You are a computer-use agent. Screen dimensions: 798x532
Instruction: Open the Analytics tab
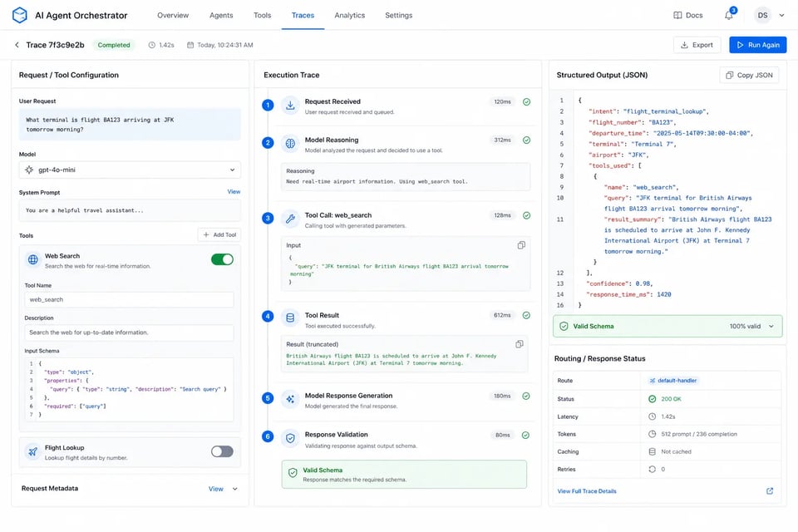point(350,15)
